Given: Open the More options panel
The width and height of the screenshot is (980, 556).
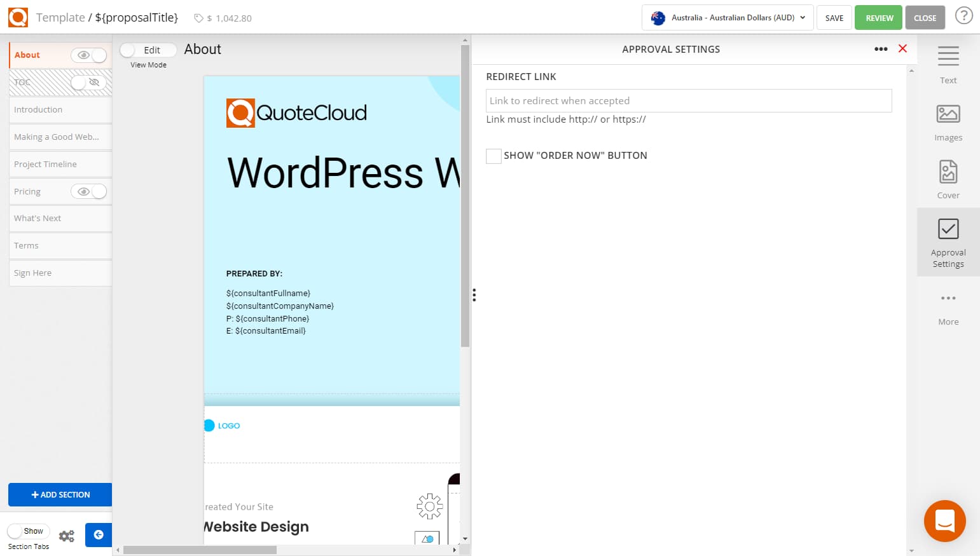Looking at the screenshot, I should (x=948, y=305).
